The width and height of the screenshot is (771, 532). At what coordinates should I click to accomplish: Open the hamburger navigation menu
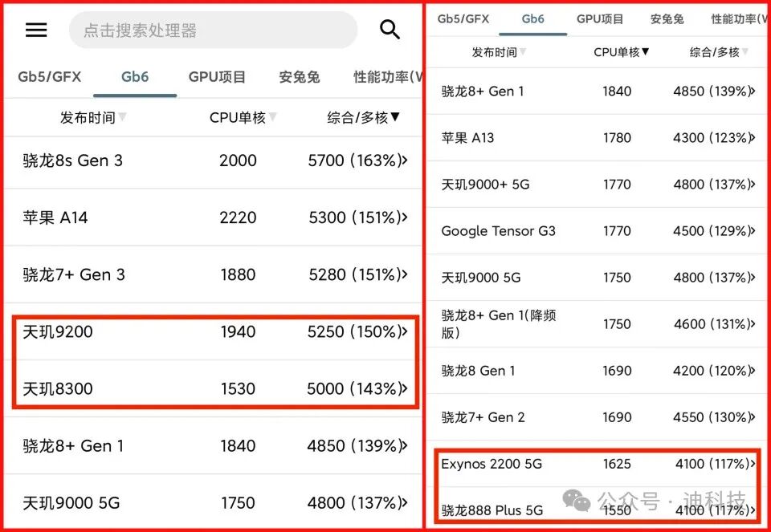(x=35, y=29)
